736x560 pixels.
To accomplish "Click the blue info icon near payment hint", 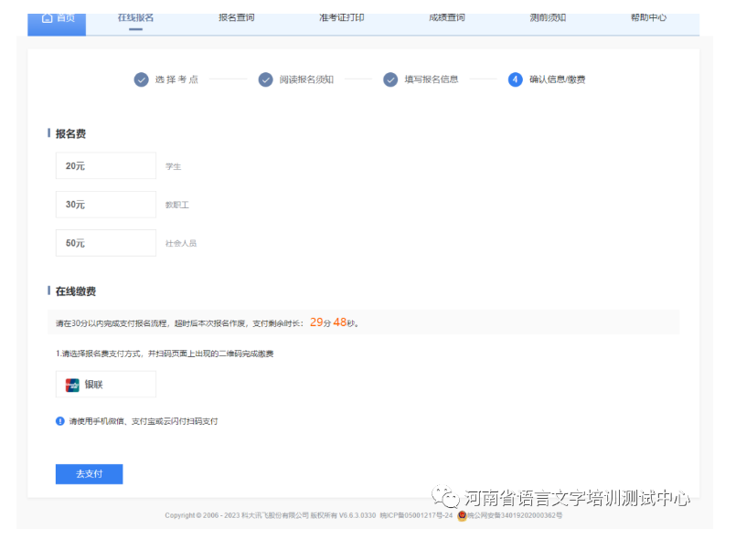I will 60,421.
